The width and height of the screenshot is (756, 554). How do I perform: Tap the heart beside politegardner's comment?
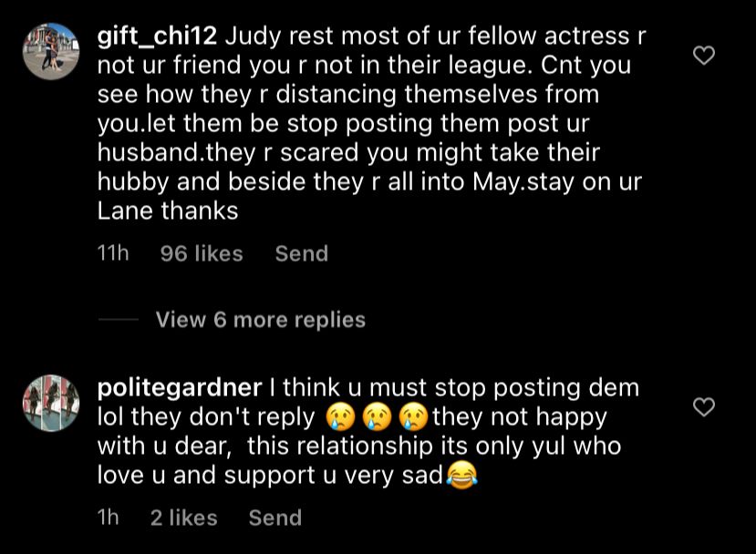point(703,406)
